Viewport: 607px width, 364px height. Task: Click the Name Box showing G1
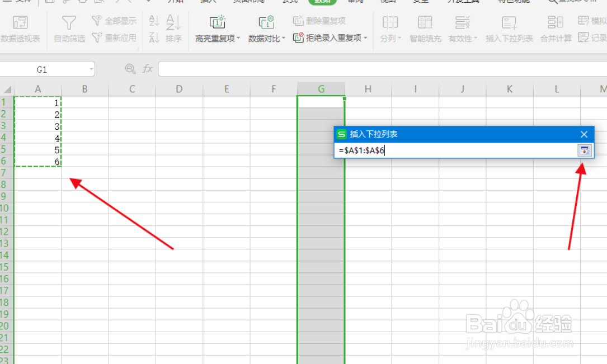(x=43, y=69)
